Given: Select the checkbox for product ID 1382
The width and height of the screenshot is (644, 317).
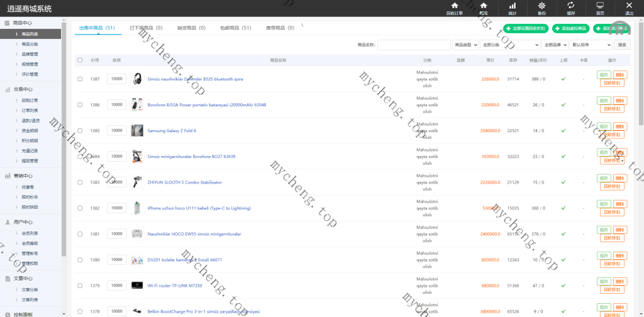Looking at the screenshot, I should pyautogui.click(x=80, y=208).
